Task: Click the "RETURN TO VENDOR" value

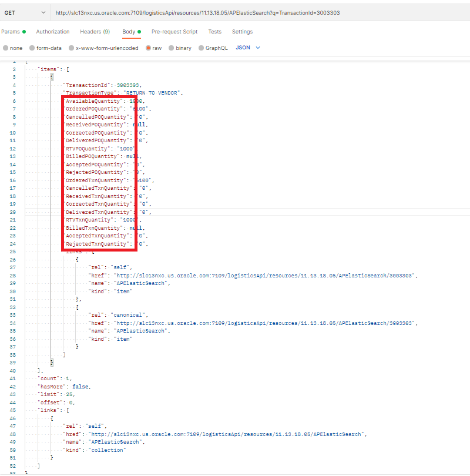Action: coord(152,93)
